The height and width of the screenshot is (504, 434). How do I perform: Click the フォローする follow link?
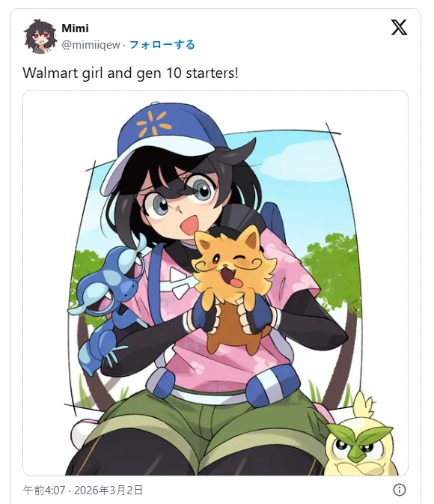(162, 45)
